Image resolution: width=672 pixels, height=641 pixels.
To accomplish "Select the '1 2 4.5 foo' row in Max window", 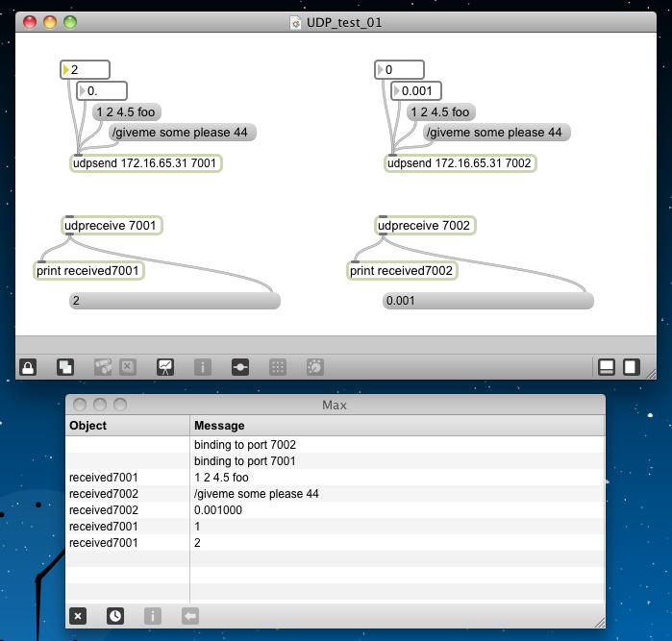I will (336, 478).
